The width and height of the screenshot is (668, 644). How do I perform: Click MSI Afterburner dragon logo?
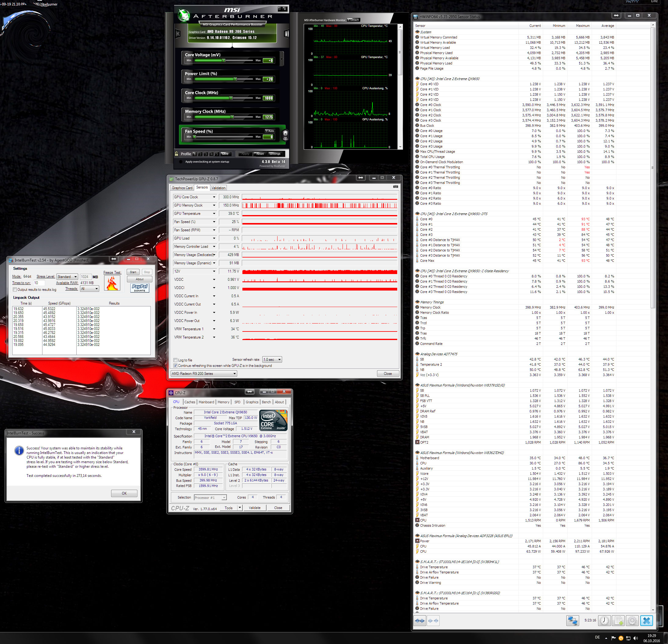click(184, 15)
